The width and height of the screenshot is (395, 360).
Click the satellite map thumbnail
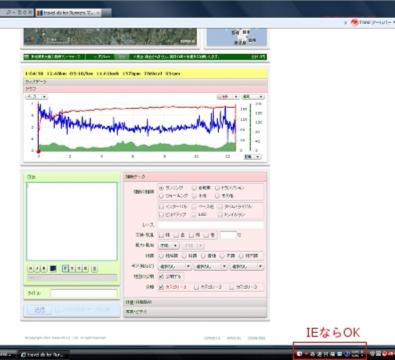(x=110, y=37)
